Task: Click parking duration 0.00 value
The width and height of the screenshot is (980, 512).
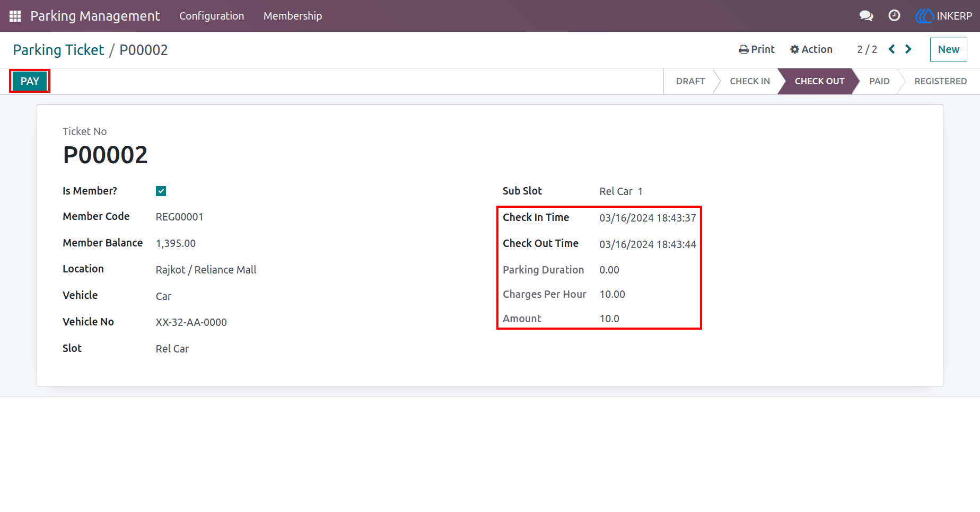Action: (609, 270)
